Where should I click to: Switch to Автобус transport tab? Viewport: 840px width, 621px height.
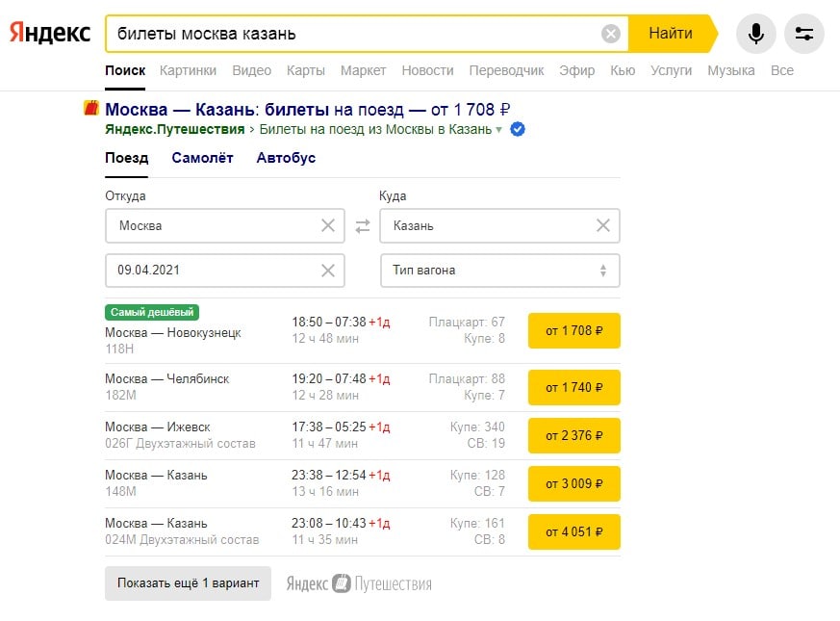(286, 158)
